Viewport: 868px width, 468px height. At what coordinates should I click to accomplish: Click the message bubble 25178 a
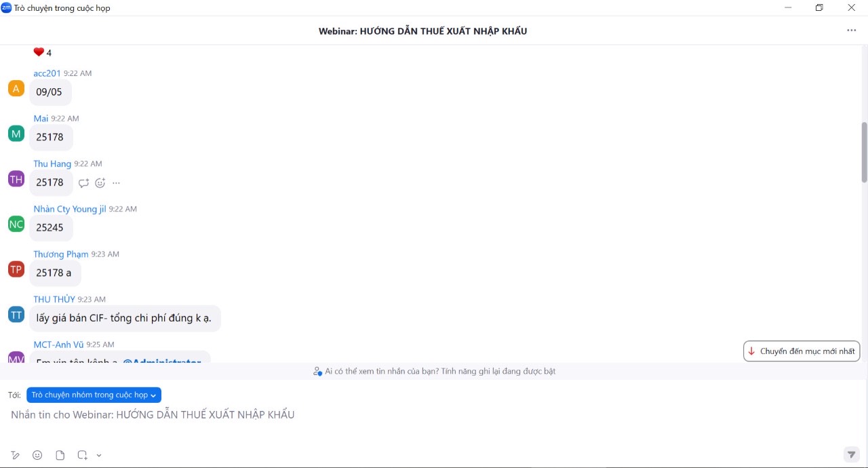coord(55,273)
